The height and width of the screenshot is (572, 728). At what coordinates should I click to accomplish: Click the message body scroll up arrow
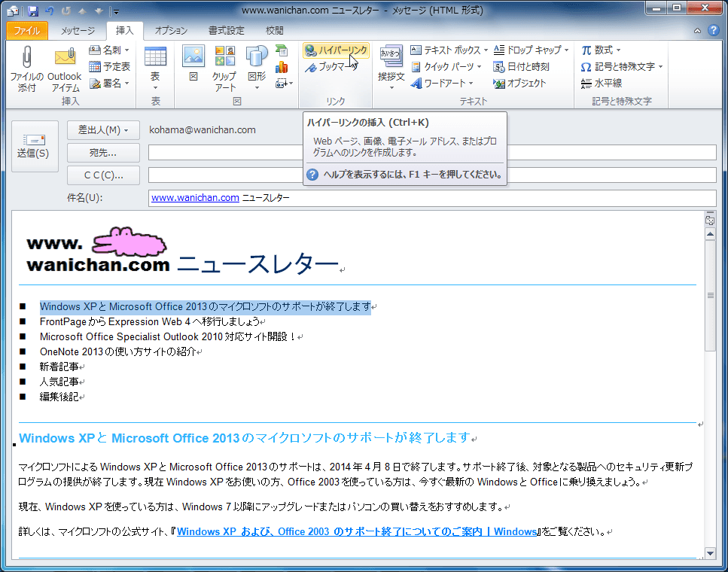(710, 235)
